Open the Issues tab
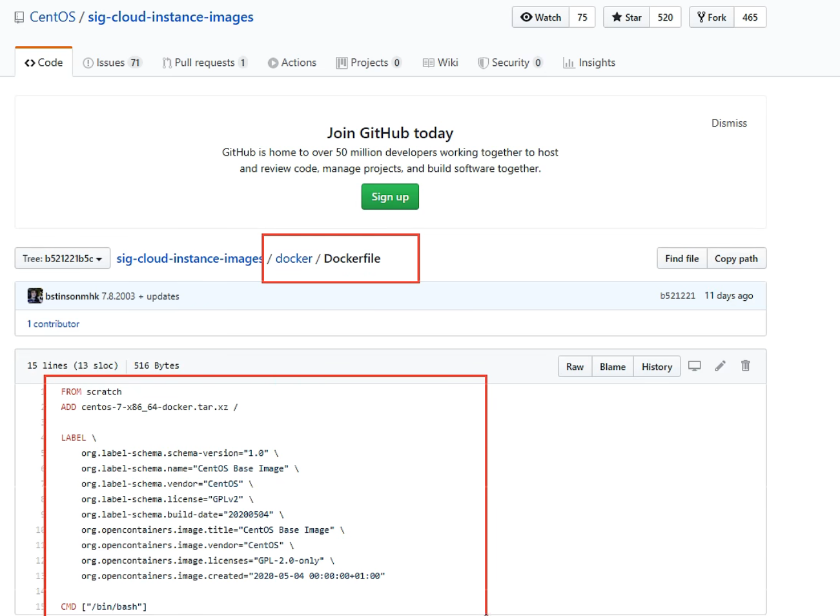 pos(112,63)
